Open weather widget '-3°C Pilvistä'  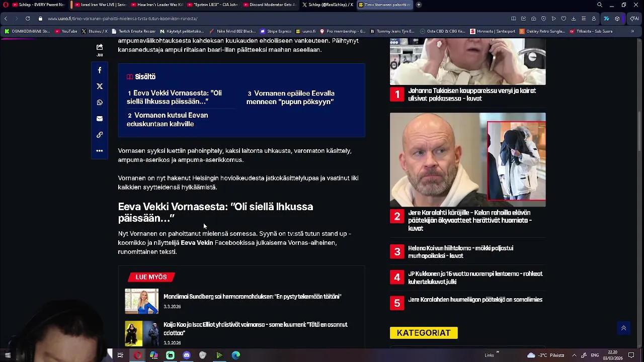546,355
